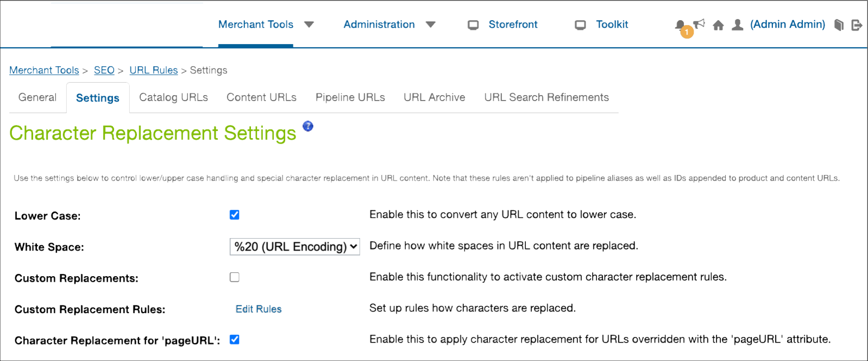This screenshot has height=361, width=868.
Task: Click the Admin Admin account link
Action: click(787, 24)
